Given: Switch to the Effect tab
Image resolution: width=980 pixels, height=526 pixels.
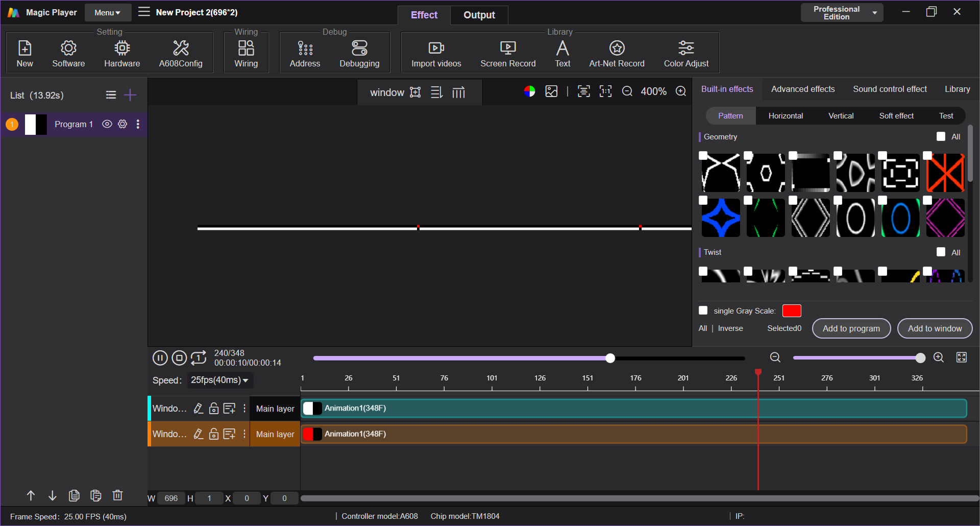Looking at the screenshot, I should (424, 15).
